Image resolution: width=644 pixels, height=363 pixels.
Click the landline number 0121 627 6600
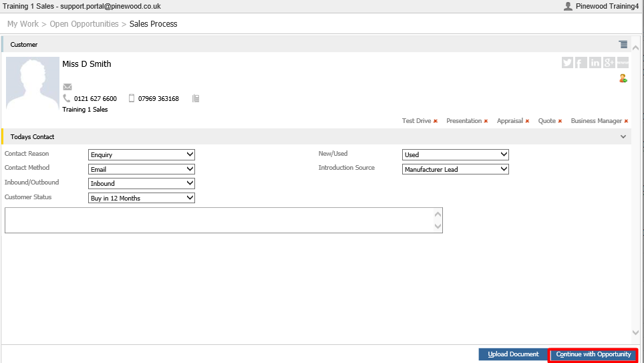tap(96, 99)
